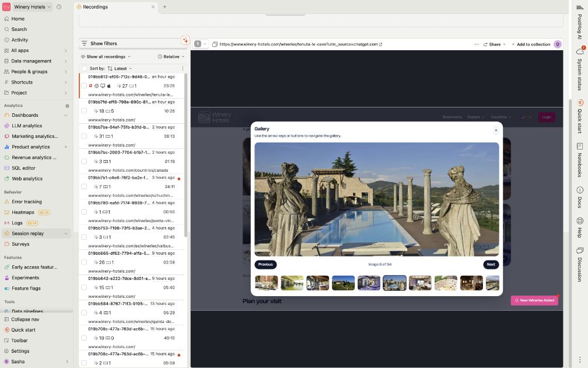Expand the Relative time format dropdown
Image resolution: width=588 pixels, height=368 pixels.
click(x=171, y=57)
